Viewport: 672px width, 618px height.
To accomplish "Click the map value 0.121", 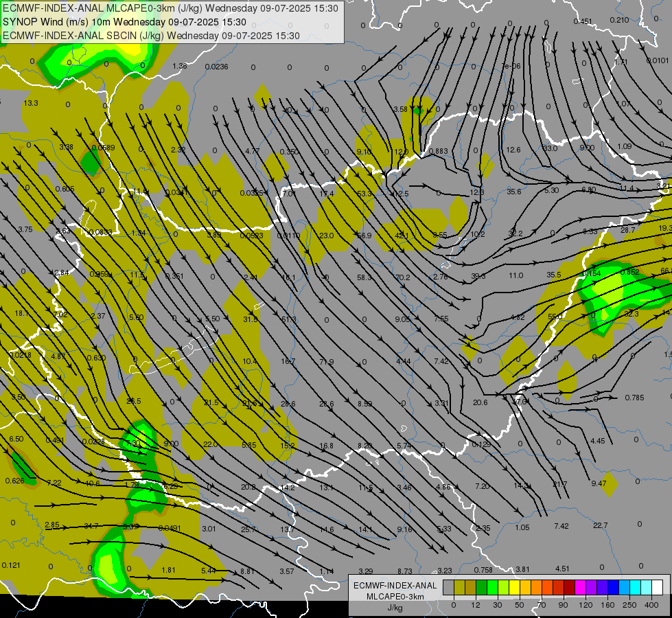I will pyautogui.click(x=11, y=565).
